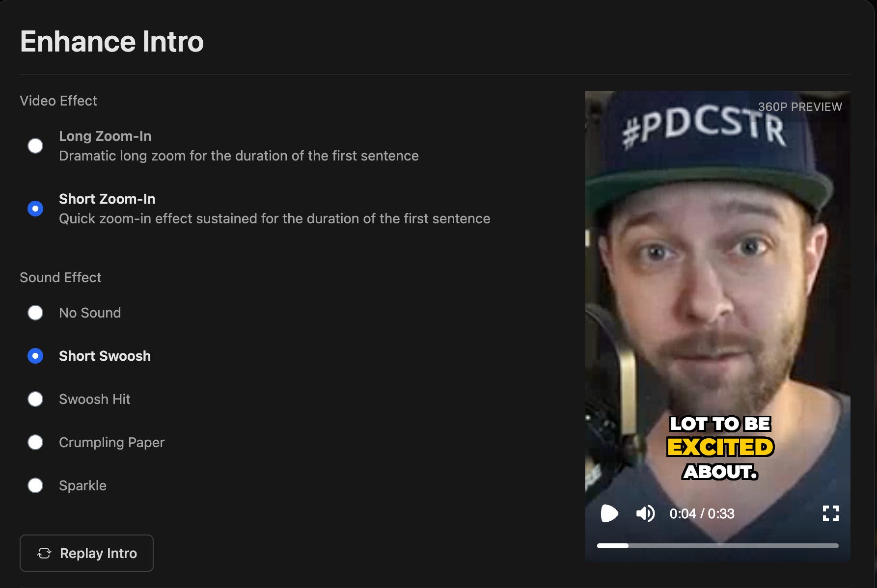This screenshot has width=877, height=588.
Task: Click the Sound Effect section heading
Action: tap(60, 277)
